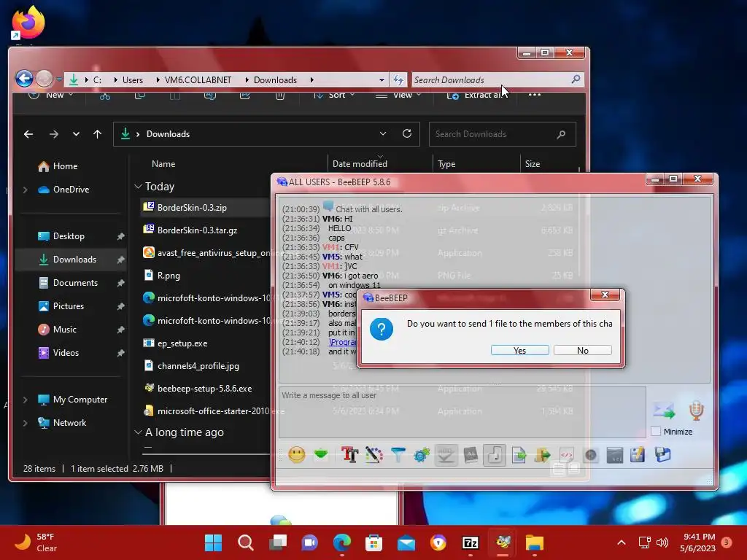The image size is (747, 560).
Task: Refresh the Downloads folder view
Action: pos(407,134)
